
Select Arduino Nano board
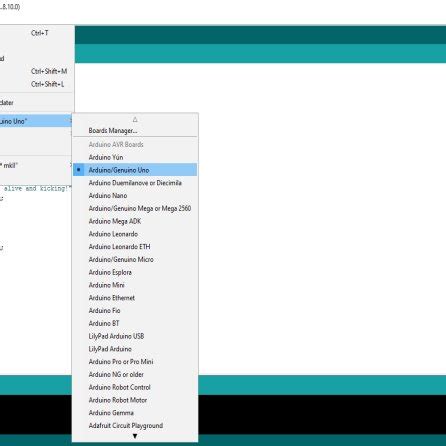(x=135, y=196)
